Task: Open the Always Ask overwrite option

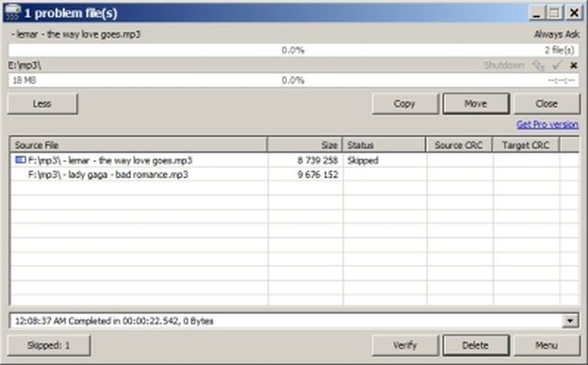Action: point(557,35)
